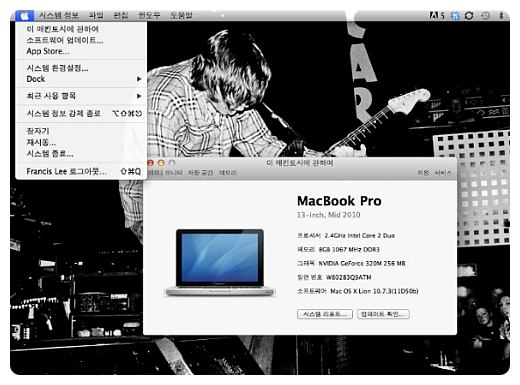Click the Mac OS X Lion 10.7.3 version text
Screen dimensions: 520x385
(374, 291)
